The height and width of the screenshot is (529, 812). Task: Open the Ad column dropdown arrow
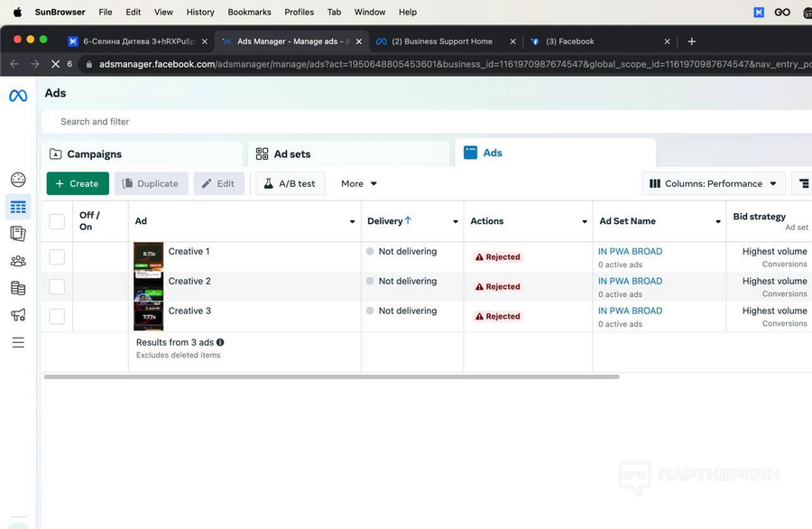pyautogui.click(x=352, y=222)
